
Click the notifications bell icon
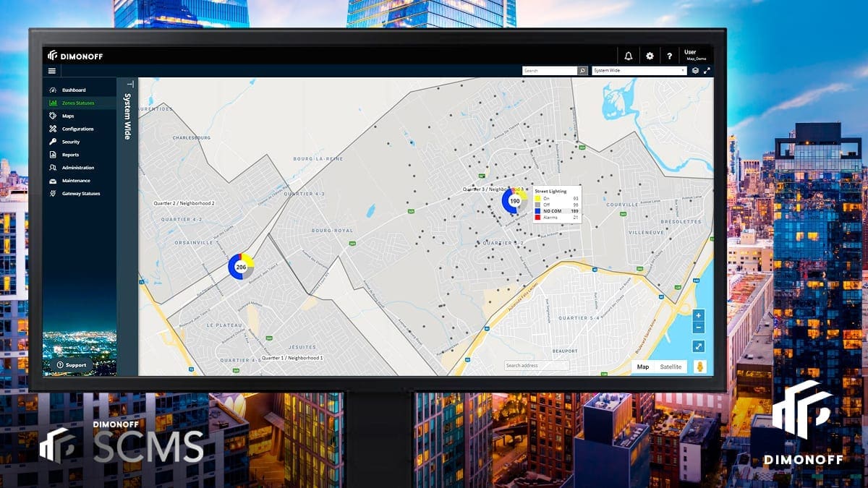pos(628,56)
